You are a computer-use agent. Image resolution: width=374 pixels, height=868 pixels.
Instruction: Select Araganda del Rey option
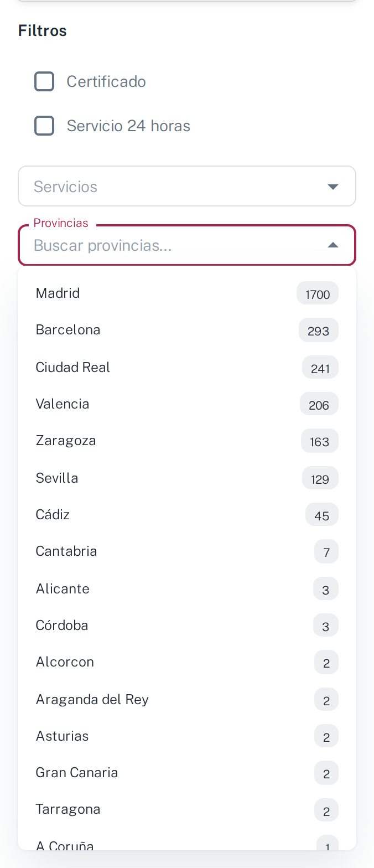tap(187, 700)
